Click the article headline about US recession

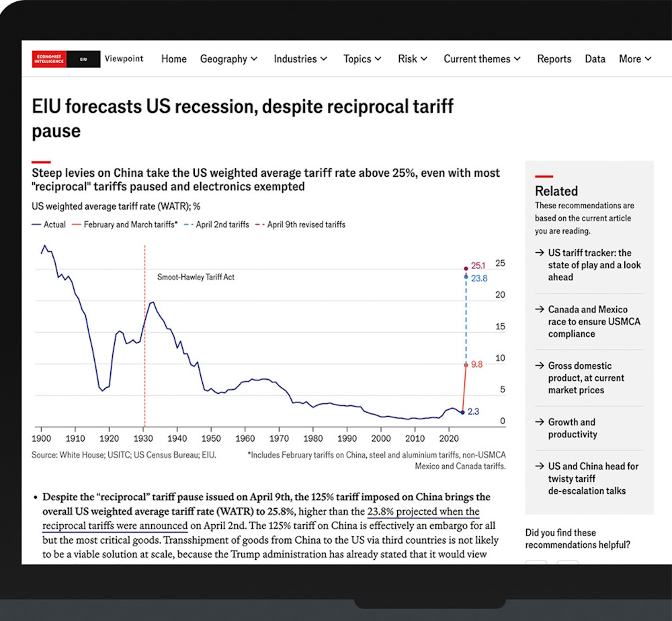pyautogui.click(x=243, y=119)
